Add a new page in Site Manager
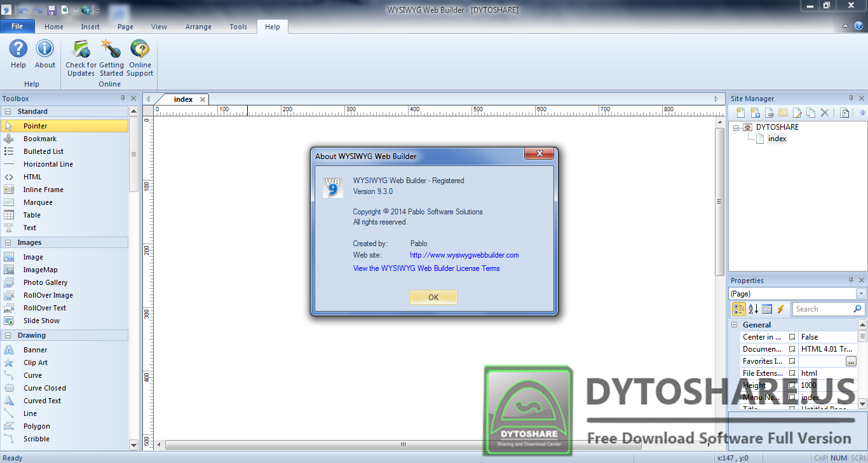The width and height of the screenshot is (868, 463). [741, 113]
